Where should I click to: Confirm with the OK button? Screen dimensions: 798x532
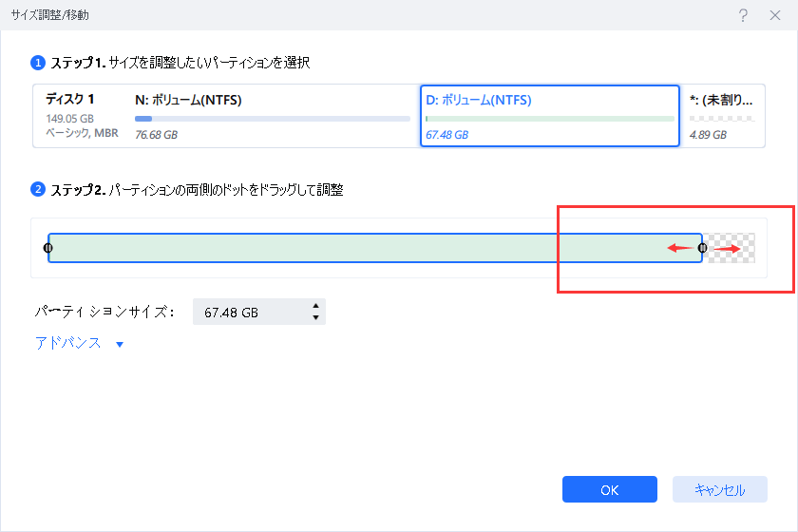tap(609, 489)
